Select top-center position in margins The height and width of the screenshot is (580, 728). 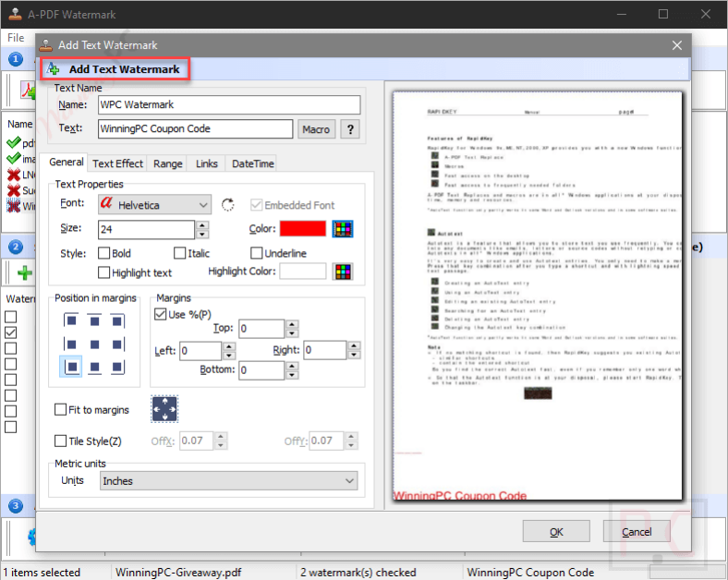coord(95,320)
